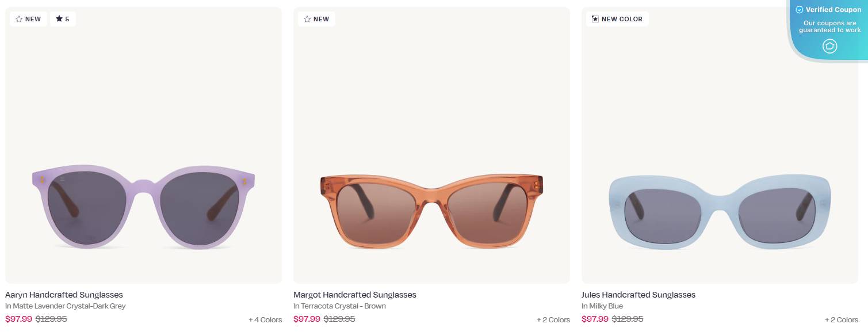The width and height of the screenshot is (868, 335).
Task: Click the coupon extension logo icon
Action: click(829, 46)
